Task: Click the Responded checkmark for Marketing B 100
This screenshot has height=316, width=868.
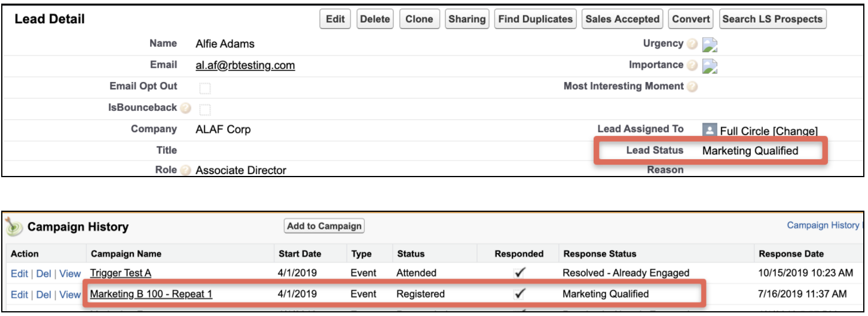Action: pyautogui.click(x=519, y=294)
